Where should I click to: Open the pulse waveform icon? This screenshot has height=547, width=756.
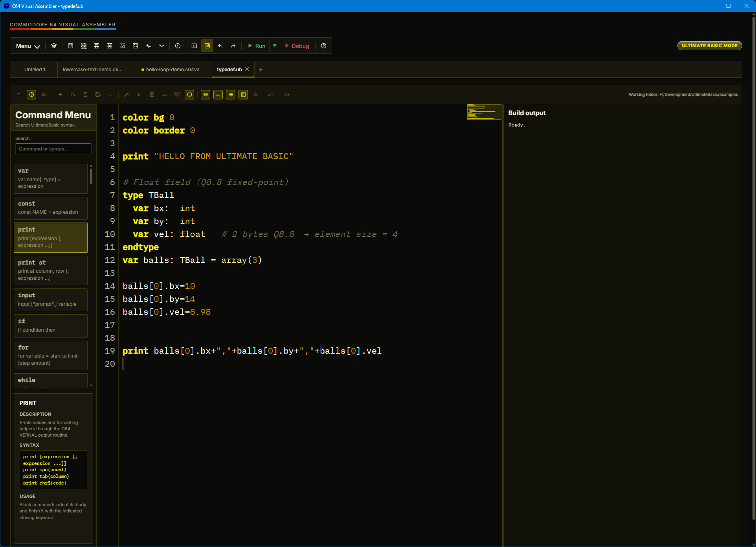pos(148,46)
